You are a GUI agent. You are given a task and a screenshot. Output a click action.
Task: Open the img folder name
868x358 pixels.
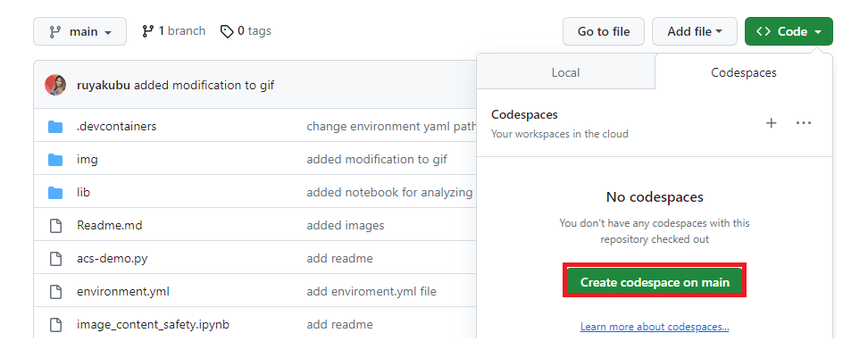(x=87, y=159)
